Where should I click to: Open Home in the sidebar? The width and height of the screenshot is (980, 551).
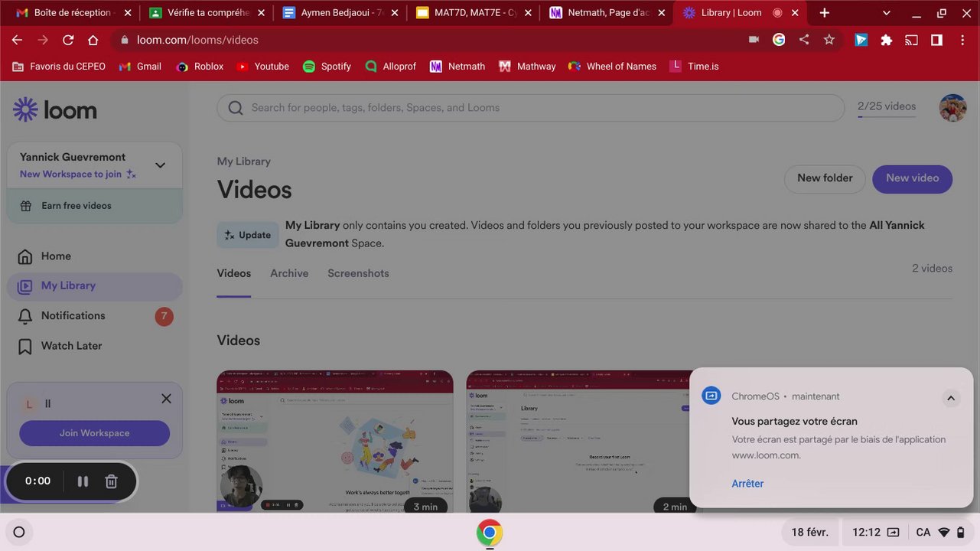95,256
